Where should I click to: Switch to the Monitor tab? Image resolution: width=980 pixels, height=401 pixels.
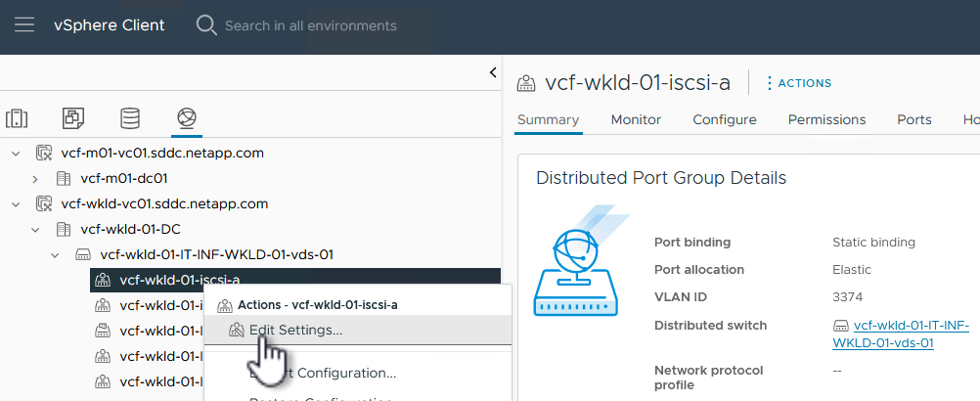pyautogui.click(x=636, y=119)
